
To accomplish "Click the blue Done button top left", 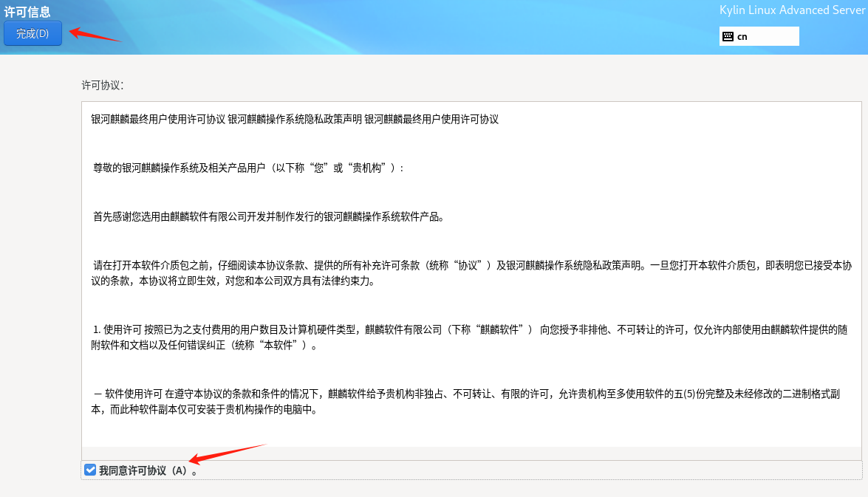I will (33, 33).
